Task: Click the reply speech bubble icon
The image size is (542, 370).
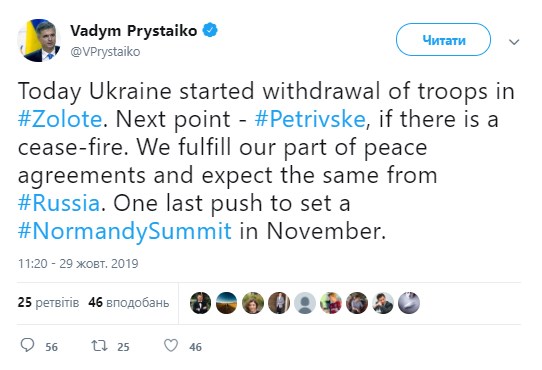Action: pyautogui.click(x=27, y=345)
